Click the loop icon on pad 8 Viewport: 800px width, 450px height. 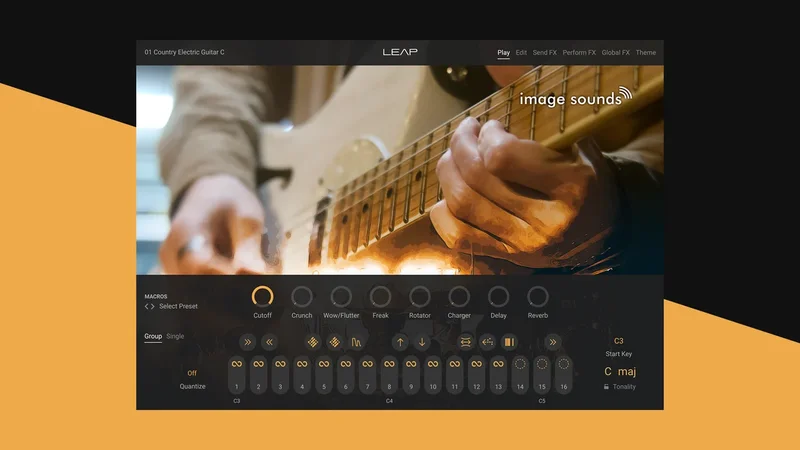pyautogui.click(x=389, y=364)
